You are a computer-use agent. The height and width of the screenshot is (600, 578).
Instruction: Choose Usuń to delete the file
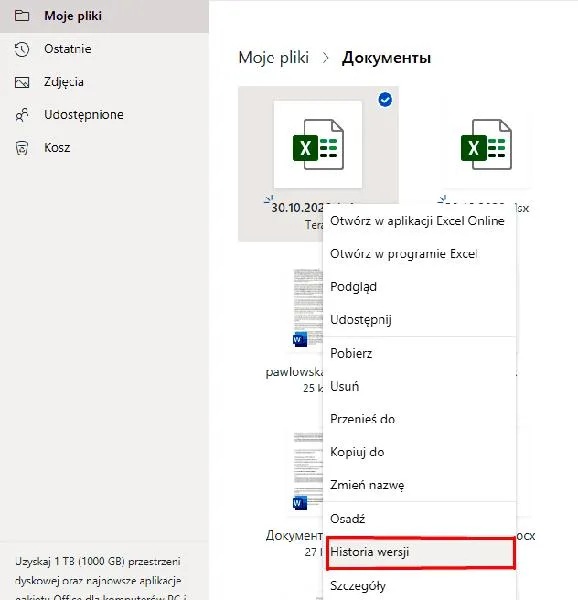click(419, 386)
